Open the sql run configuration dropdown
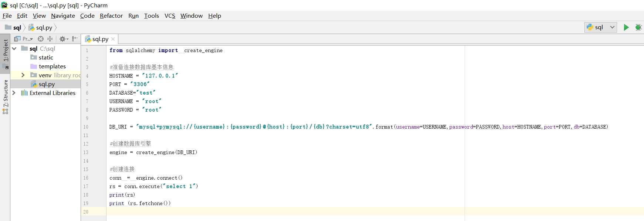Screen dimensions: 644x221 coord(601,27)
